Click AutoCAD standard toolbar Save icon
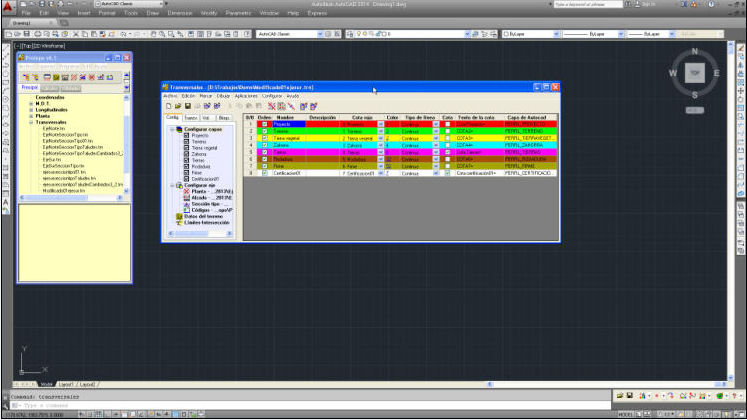 tap(27, 34)
